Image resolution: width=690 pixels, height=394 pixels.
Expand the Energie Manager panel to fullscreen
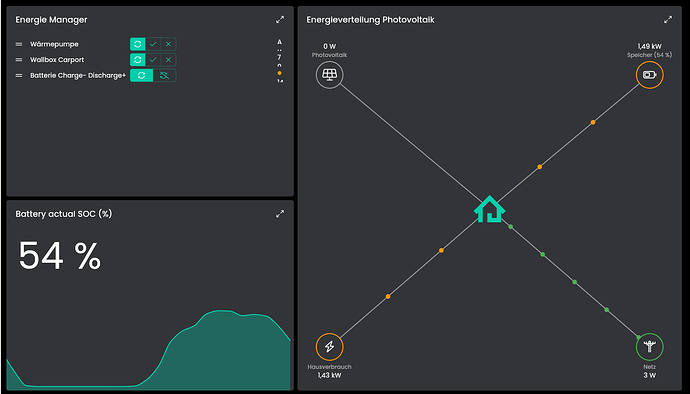click(x=280, y=20)
